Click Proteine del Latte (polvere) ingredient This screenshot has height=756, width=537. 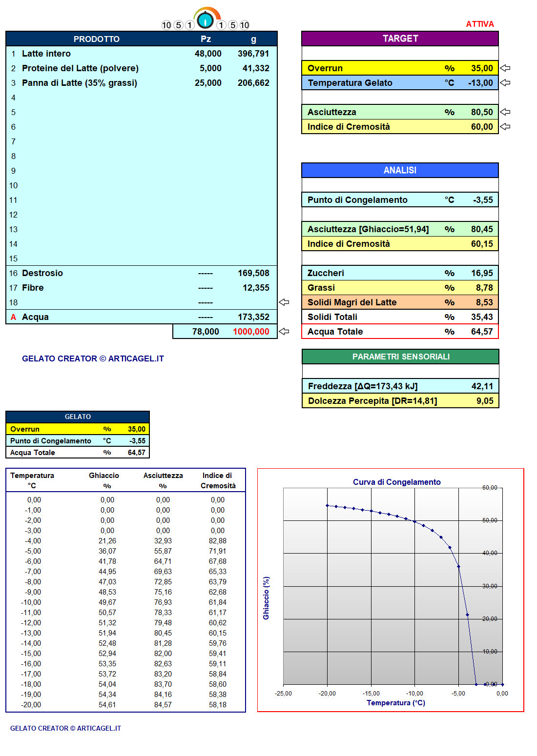click(80, 68)
